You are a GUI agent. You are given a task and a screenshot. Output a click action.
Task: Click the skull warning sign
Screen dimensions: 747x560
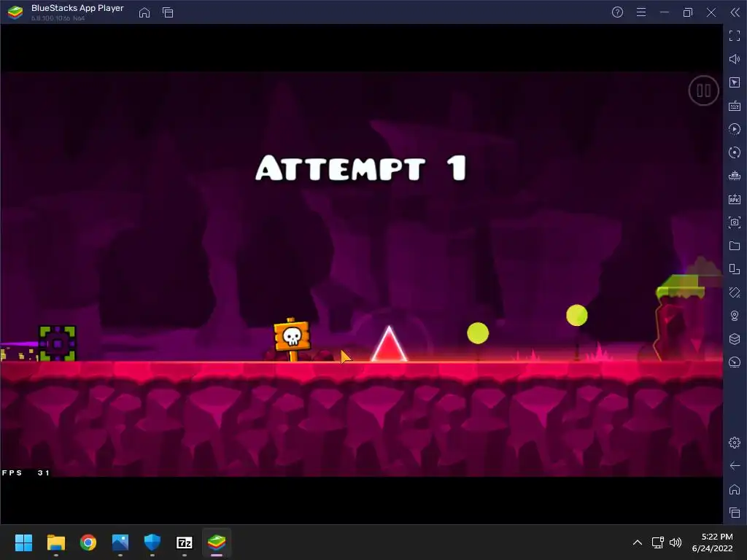click(292, 338)
